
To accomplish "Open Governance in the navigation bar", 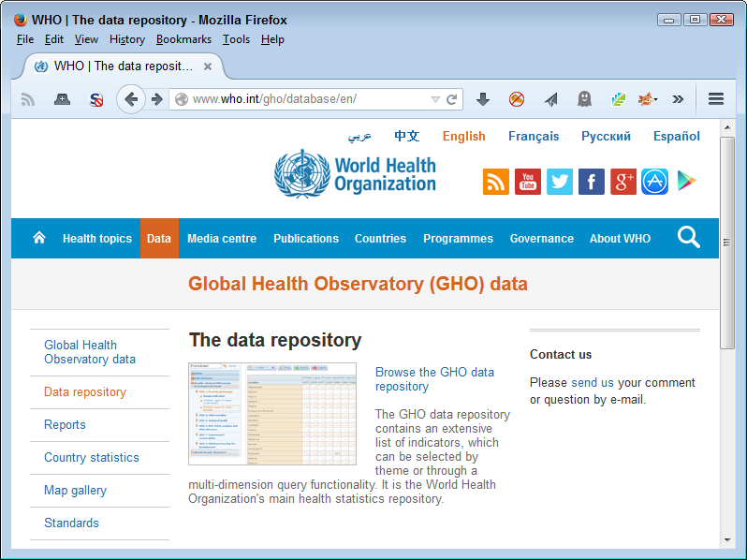I will (x=542, y=238).
